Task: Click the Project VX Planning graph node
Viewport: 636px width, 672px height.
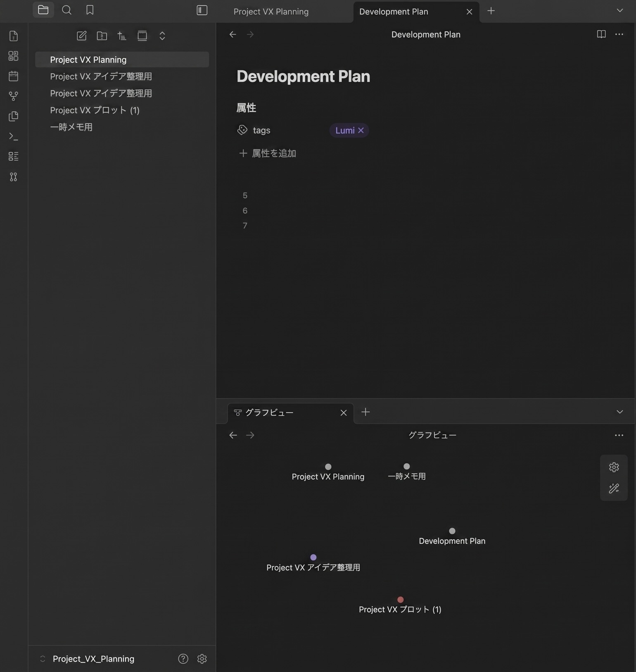Action: pos(328,467)
